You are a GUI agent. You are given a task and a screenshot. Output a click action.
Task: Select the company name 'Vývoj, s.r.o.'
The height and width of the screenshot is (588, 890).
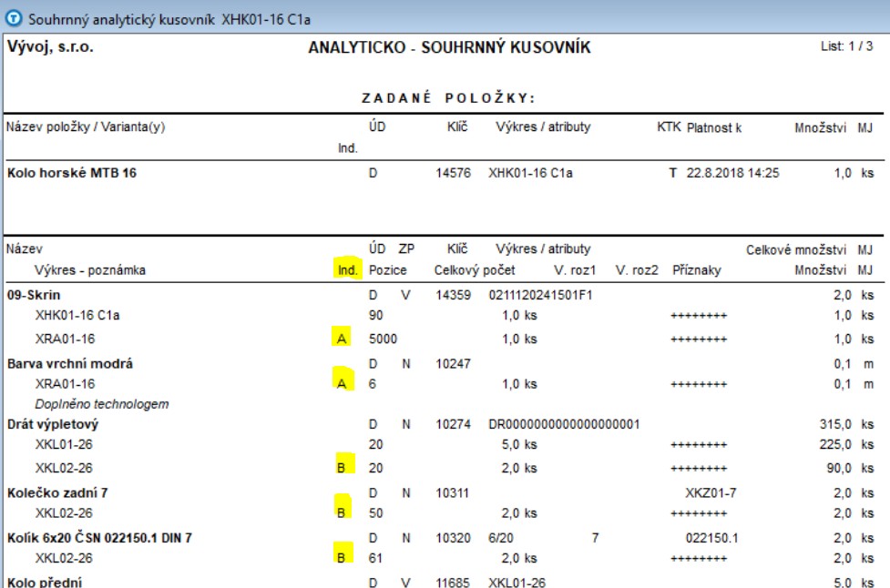pyautogui.click(x=50, y=47)
